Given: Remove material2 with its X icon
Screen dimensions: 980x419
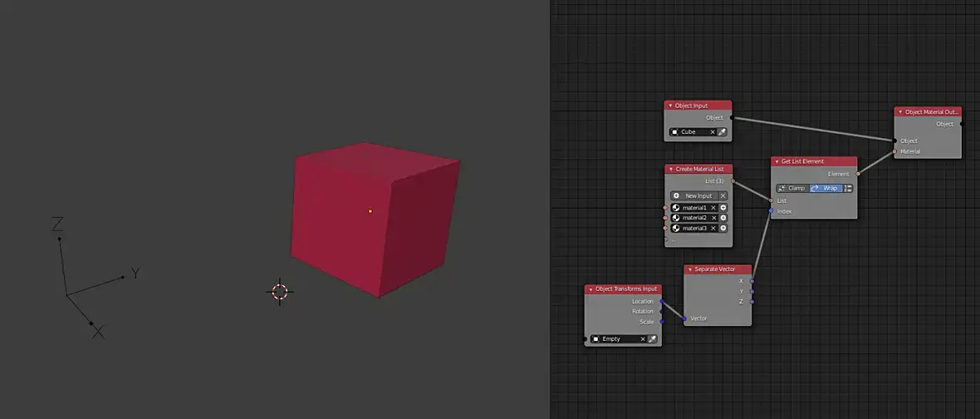Looking at the screenshot, I should coord(713,218).
